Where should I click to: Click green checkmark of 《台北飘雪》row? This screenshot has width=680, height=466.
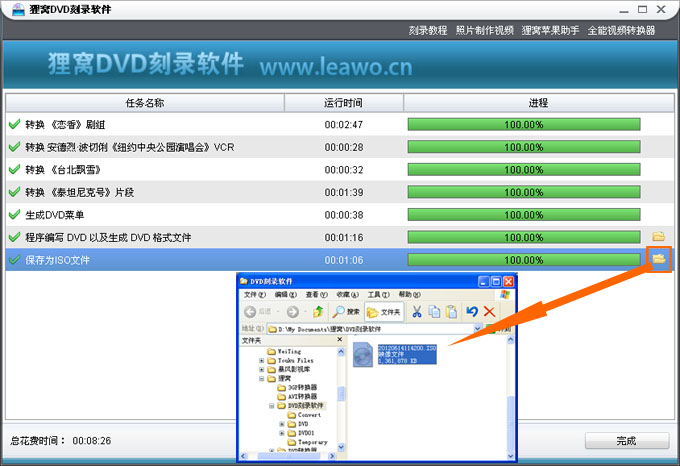(x=14, y=169)
